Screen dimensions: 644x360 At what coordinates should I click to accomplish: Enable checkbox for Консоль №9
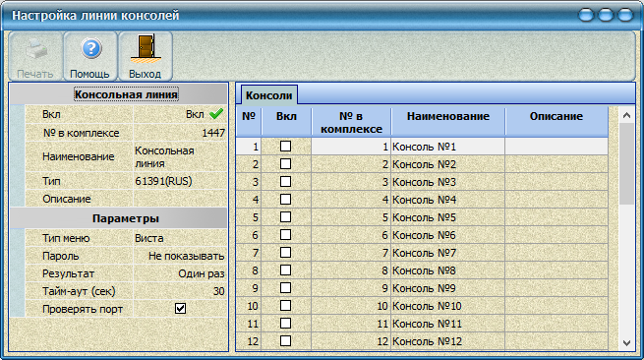coord(285,287)
